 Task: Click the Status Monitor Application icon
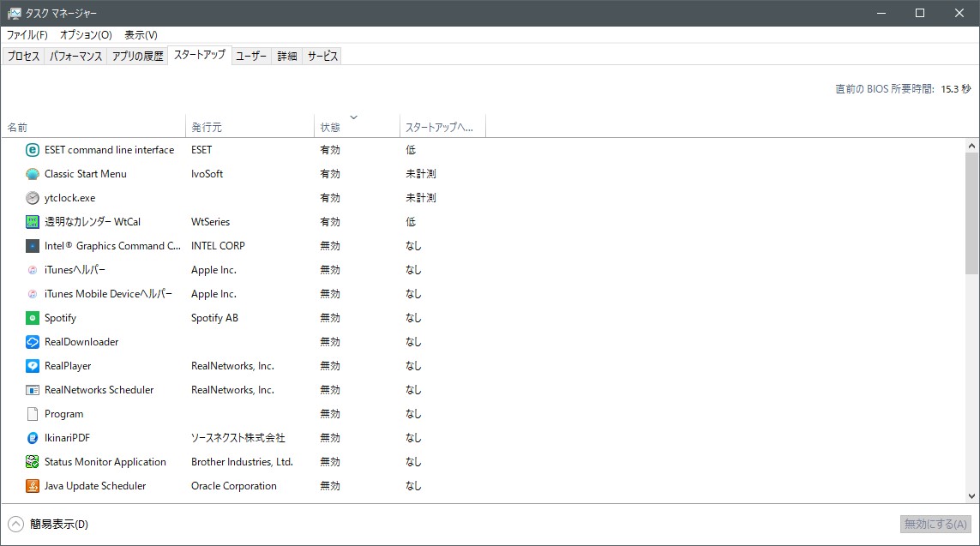pos(33,462)
